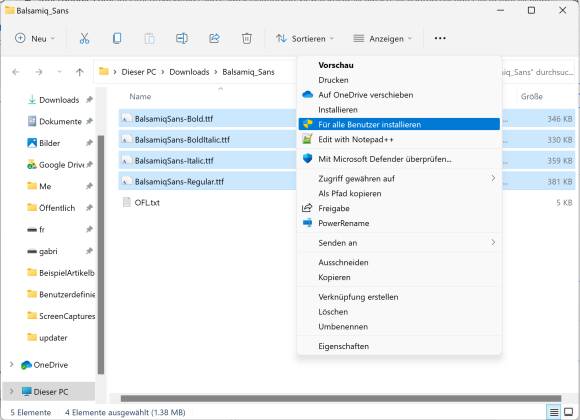
Task: Open Downloads in the navigation pane
Action: [x=59, y=100]
